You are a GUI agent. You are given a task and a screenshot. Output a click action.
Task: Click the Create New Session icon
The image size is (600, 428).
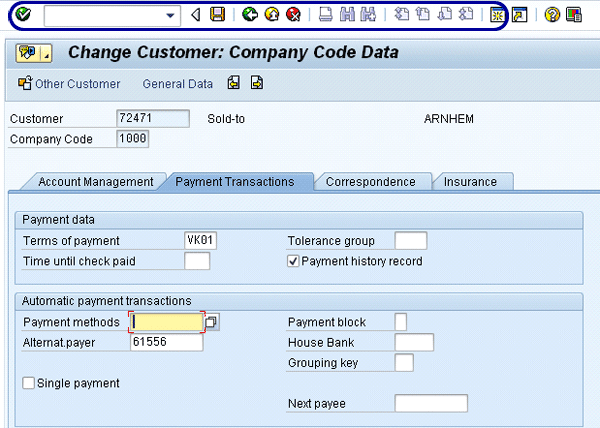click(496, 15)
